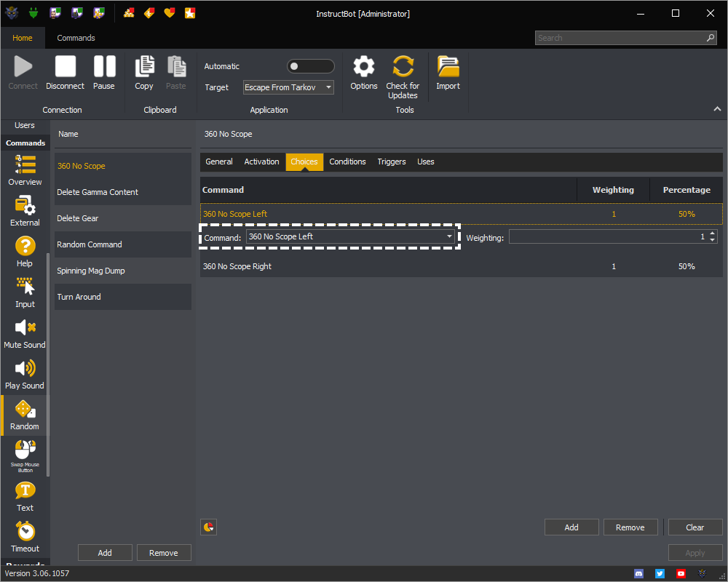Open Input commands section
The image size is (728, 582).
pos(25,292)
